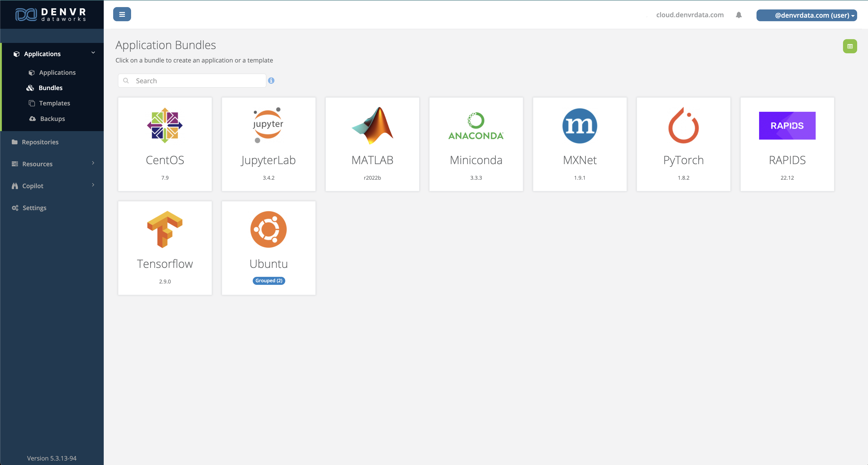Viewport: 868px width, 465px height.
Task: Click the Grouped (2) badge on Ubuntu
Action: 269,281
